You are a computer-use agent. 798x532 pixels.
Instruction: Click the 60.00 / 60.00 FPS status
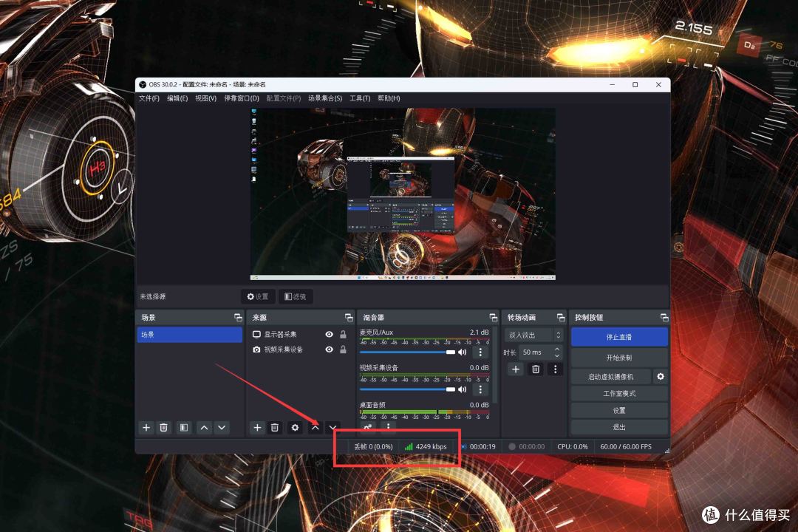(x=626, y=446)
